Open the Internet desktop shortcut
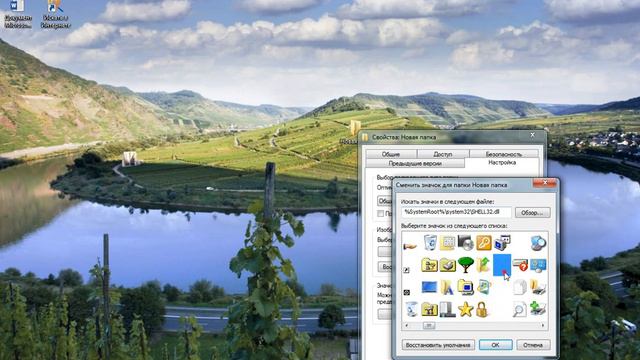 pyautogui.click(x=55, y=14)
